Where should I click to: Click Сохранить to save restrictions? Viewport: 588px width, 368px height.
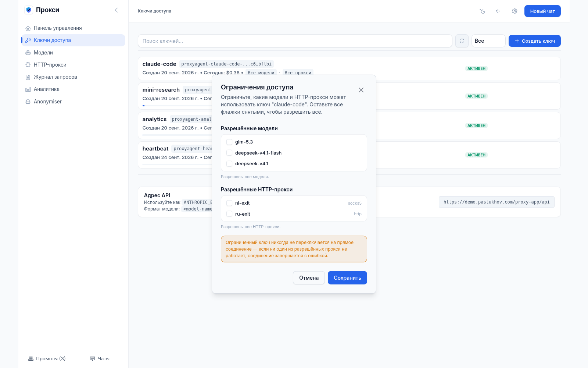347,278
